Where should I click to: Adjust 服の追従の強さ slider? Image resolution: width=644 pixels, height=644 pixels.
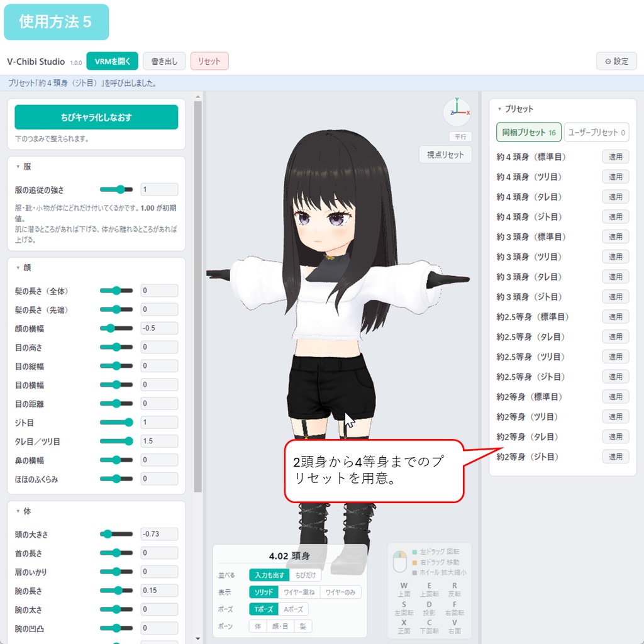point(116,189)
